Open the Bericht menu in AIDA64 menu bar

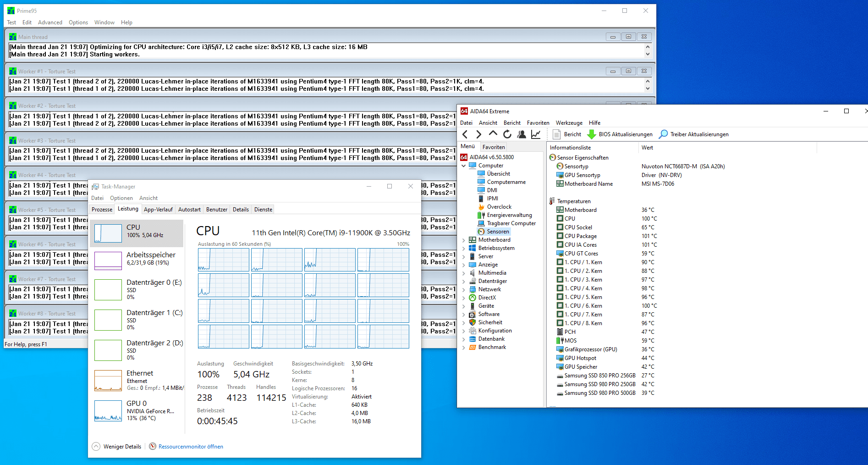pos(512,123)
